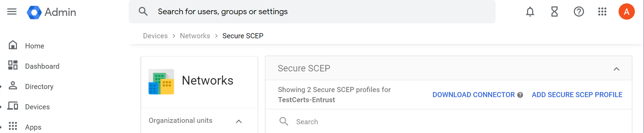Screen dimensions: 644x133
Task: Open the notifications bell
Action: tap(530, 12)
